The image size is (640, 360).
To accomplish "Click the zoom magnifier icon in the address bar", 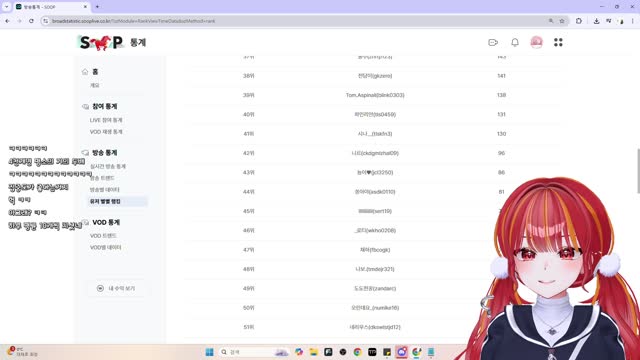I will point(551,21).
